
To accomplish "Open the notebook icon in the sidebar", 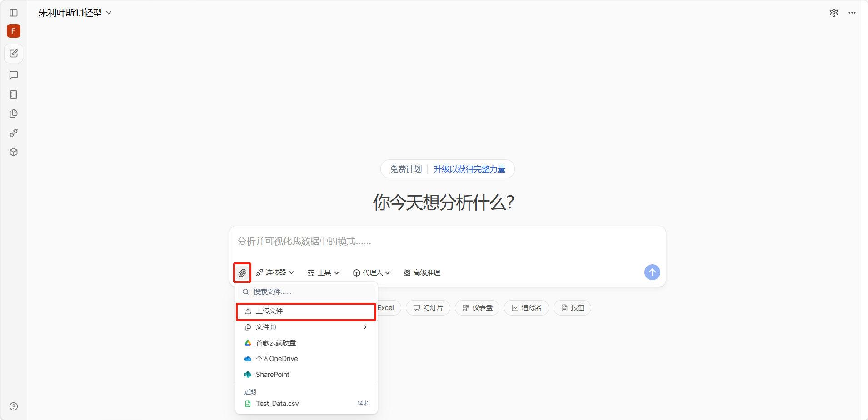I will click(14, 94).
